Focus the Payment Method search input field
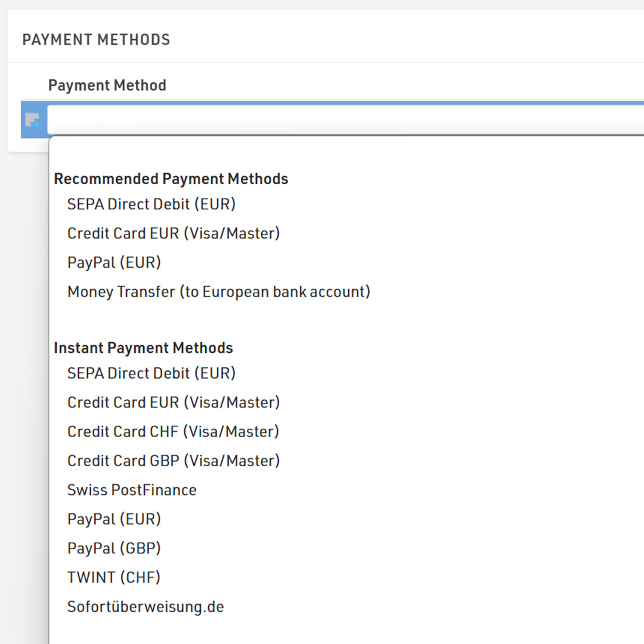The image size is (644, 644). point(345,120)
